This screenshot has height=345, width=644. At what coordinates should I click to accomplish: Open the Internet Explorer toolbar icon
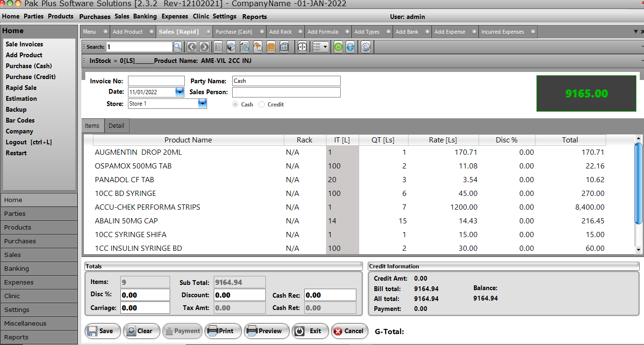pyautogui.click(x=350, y=47)
